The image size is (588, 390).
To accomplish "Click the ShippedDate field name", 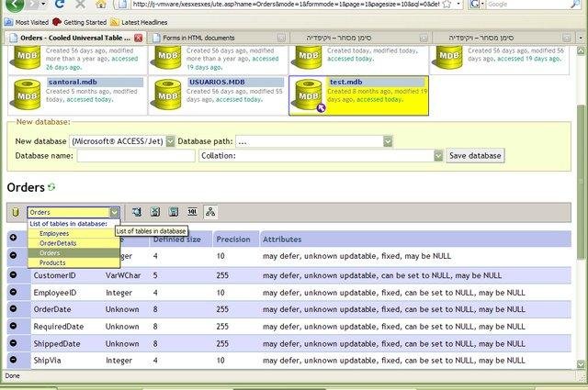I will (57, 343).
